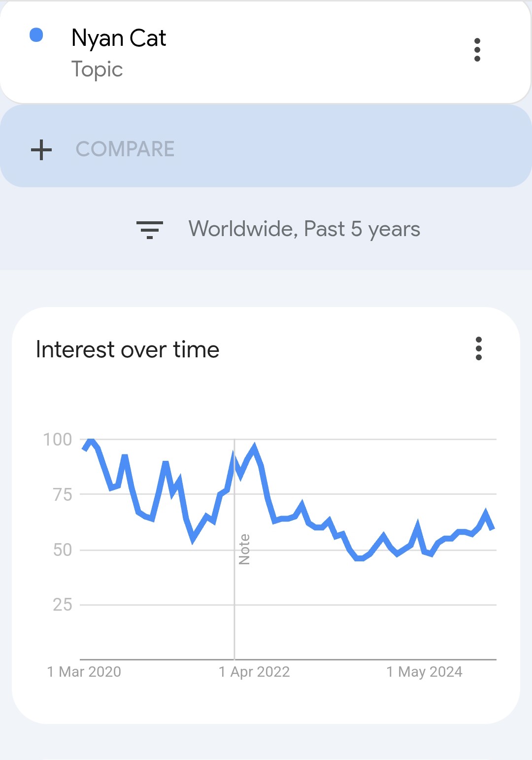Click the Note marker on the chart

click(x=244, y=549)
